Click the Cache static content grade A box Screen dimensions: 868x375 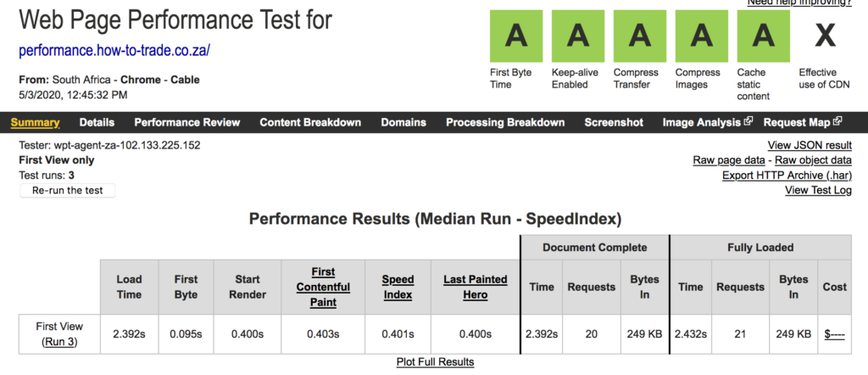point(764,36)
